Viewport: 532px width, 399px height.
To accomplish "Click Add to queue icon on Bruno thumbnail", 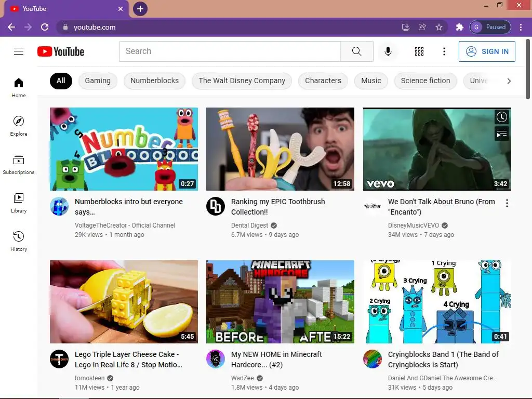I will pyautogui.click(x=501, y=134).
